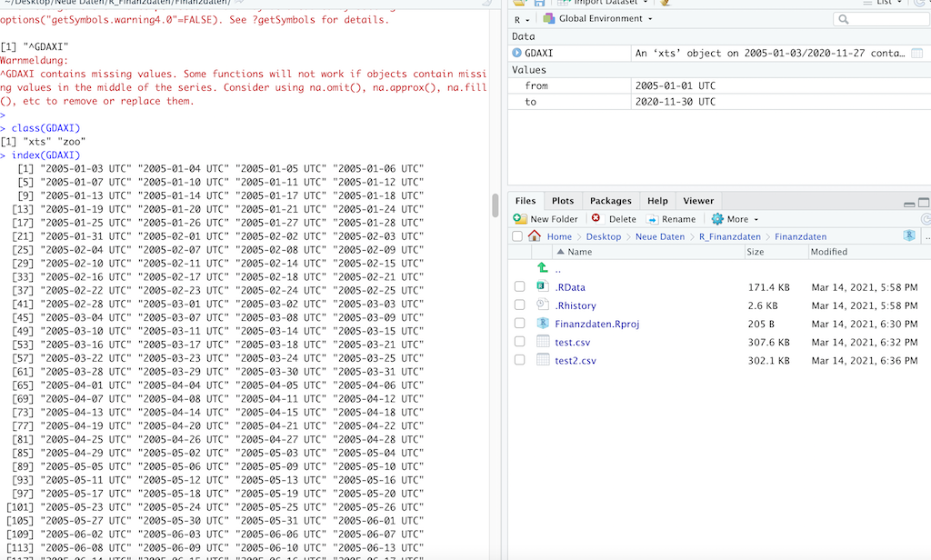Image resolution: width=931 pixels, height=560 pixels.
Task: Click the environment search field
Action: pyautogui.click(x=880, y=19)
